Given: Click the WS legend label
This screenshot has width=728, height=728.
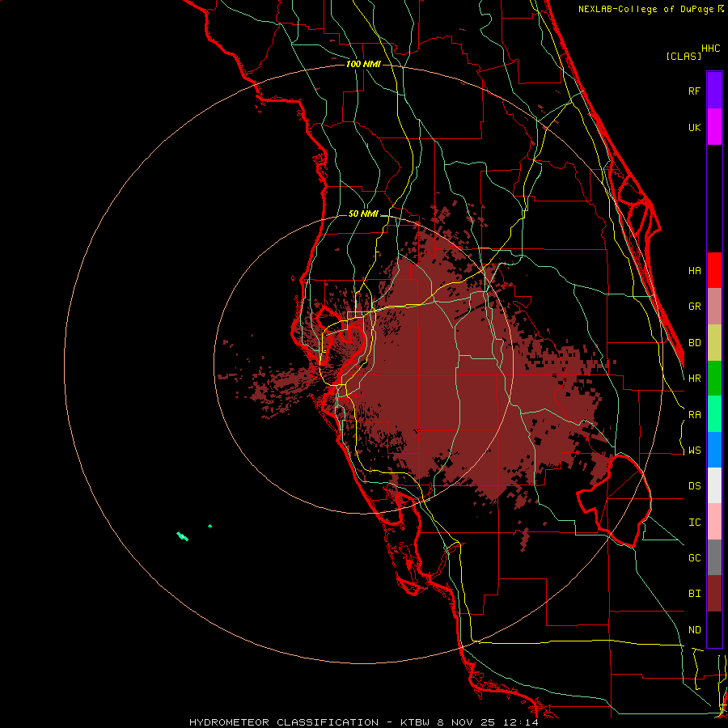Looking at the screenshot, I should point(695,451).
